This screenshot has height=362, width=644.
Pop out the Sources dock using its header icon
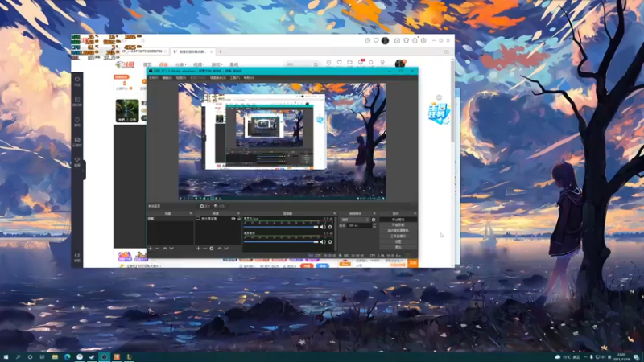(x=238, y=213)
